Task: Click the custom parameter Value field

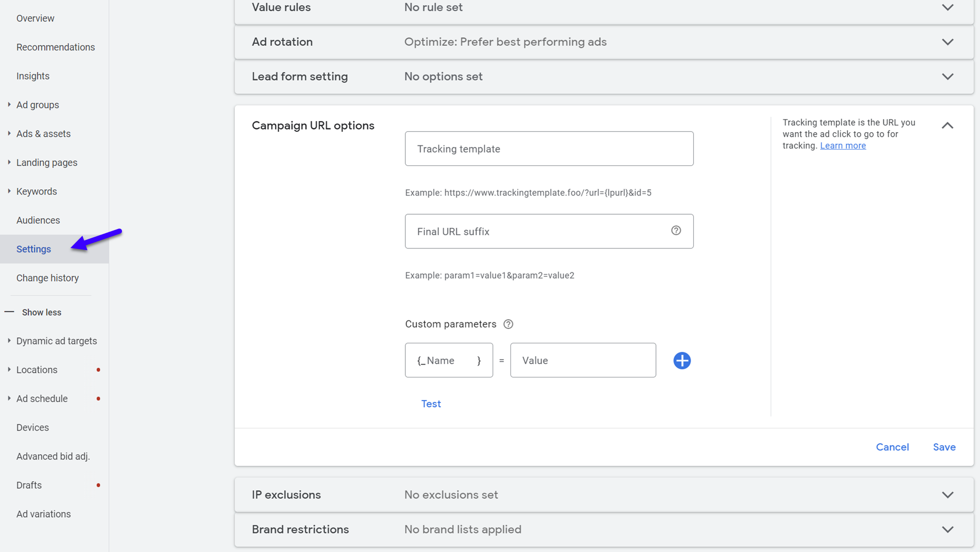Action: coord(583,360)
